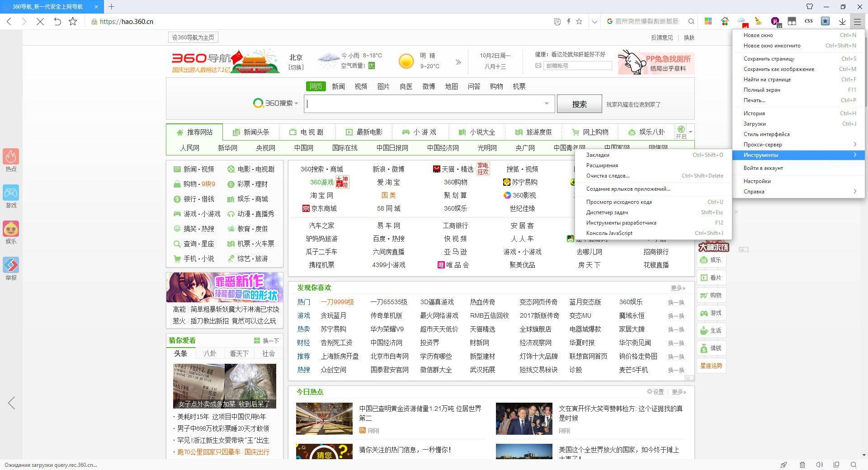The image size is (868, 470).
Task: Click the browser forward arrow
Action: 24,21
